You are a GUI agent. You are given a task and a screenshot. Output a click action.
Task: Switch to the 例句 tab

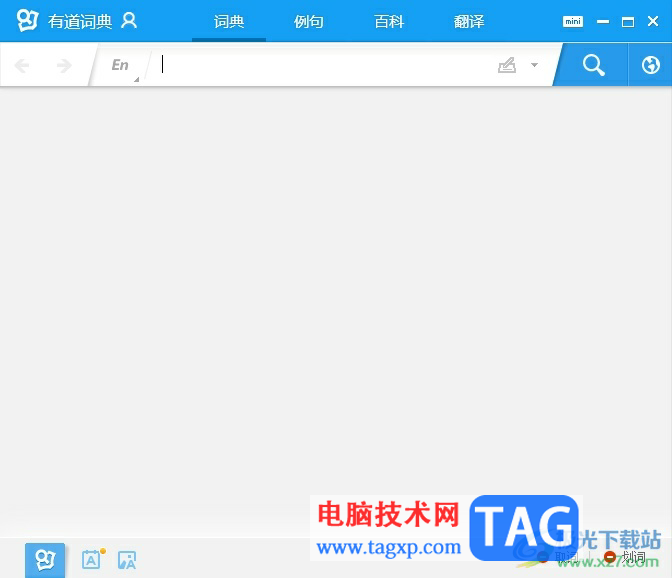pyautogui.click(x=309, y=21)
